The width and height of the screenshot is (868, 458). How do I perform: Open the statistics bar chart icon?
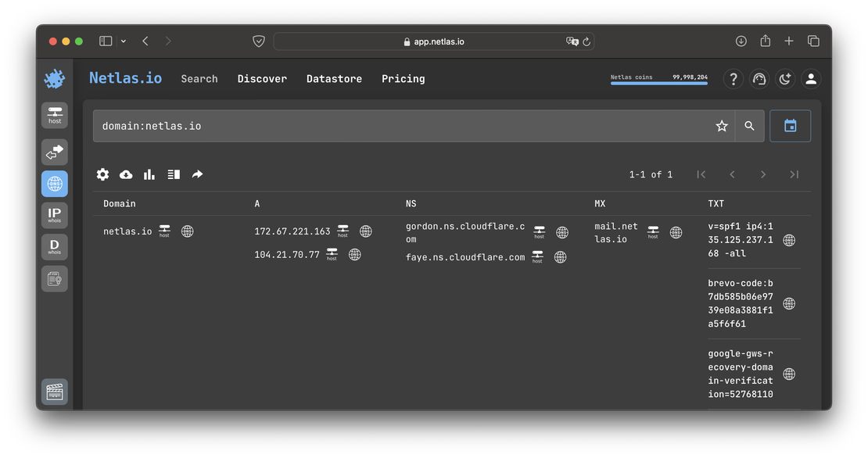coord(149,174)
